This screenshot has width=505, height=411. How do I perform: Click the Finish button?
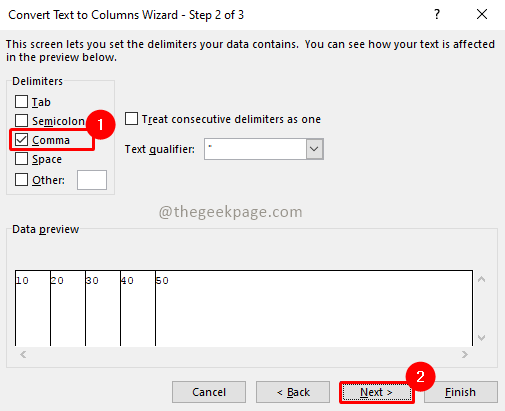(461, 392)
